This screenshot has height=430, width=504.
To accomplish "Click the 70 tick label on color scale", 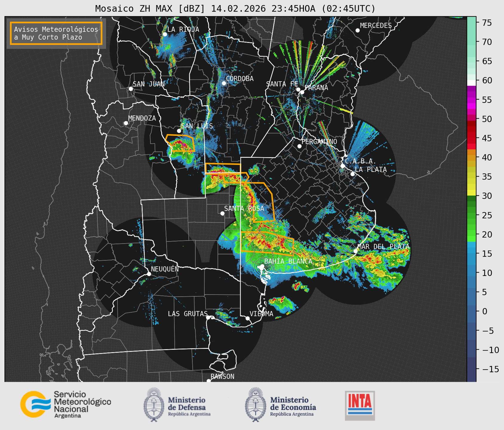I will (x=487, y=42).
